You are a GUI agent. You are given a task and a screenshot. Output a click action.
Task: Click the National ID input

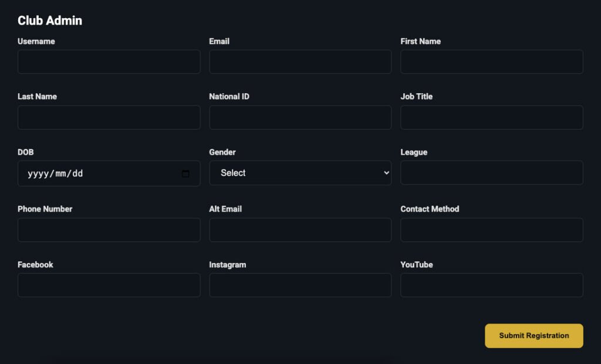point(300,117)
